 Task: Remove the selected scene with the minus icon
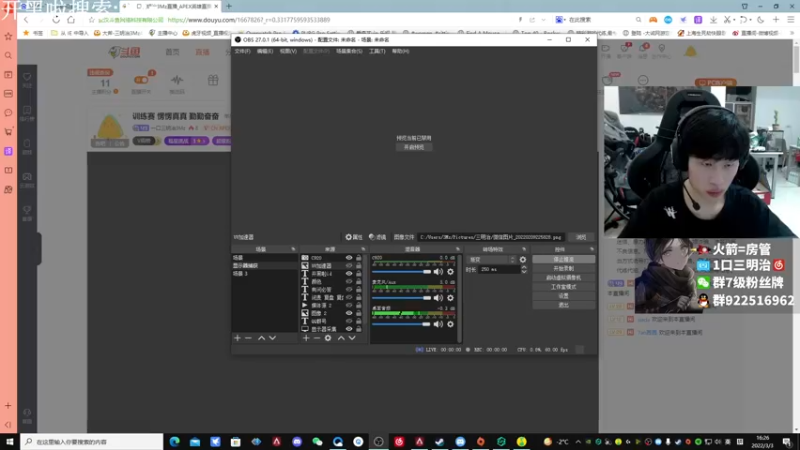tap(248, 338)
